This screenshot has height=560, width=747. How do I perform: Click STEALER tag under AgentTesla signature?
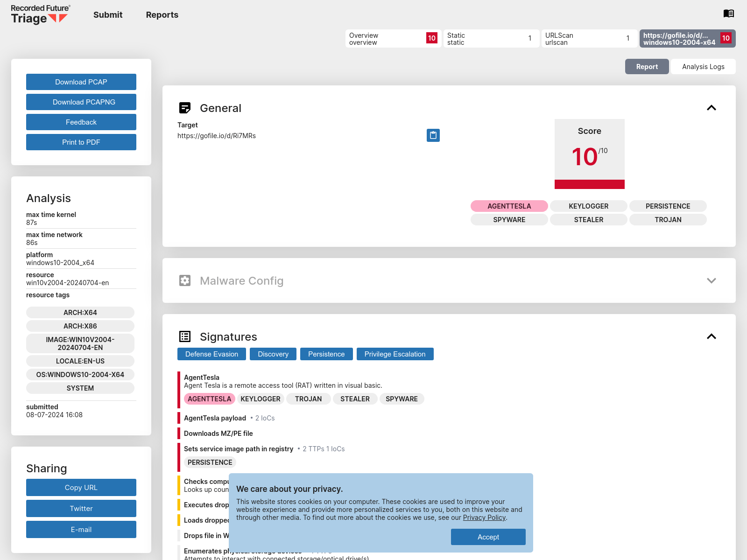(x=355, y=399)
